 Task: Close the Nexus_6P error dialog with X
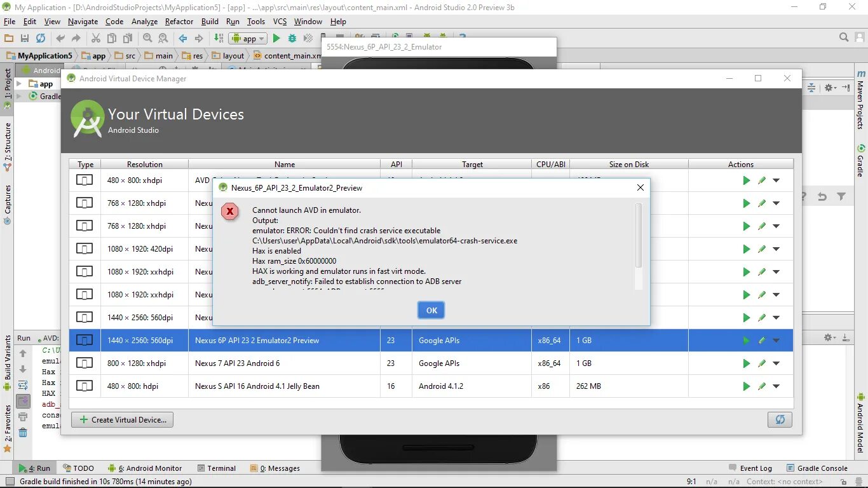[x=640, y=187]
